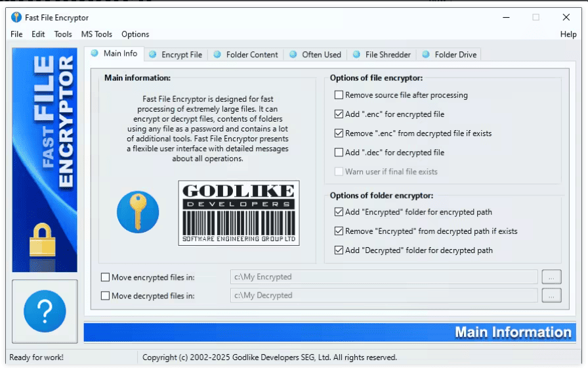
Task: Click the Fast File Encryptor sidebar banner
Action: coord(45,160)
